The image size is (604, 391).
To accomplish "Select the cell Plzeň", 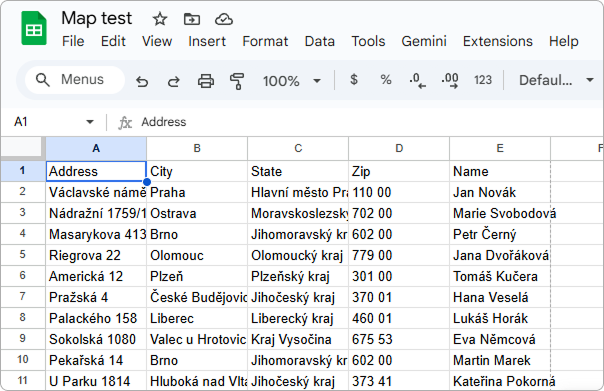I will 197,276.
